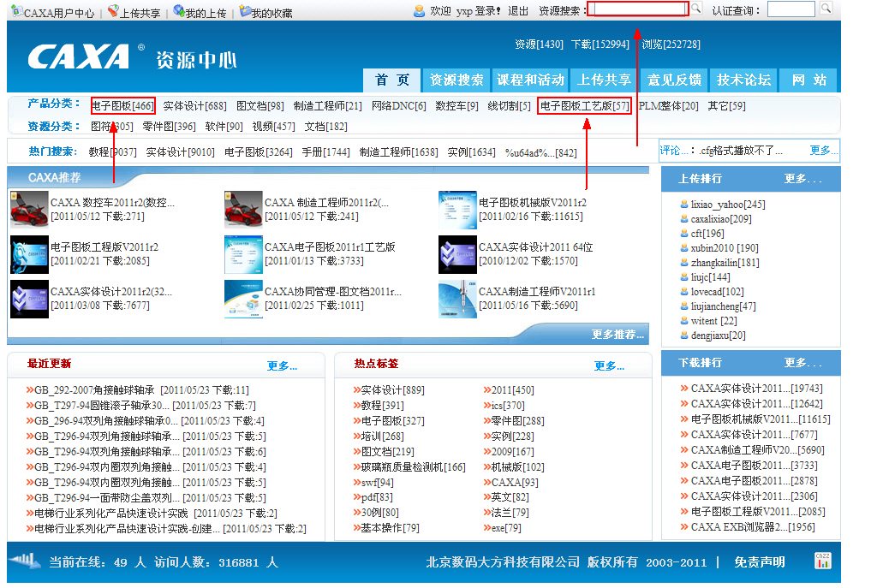Click the 我的收藏 folder icon

click(x=245, y=12)
